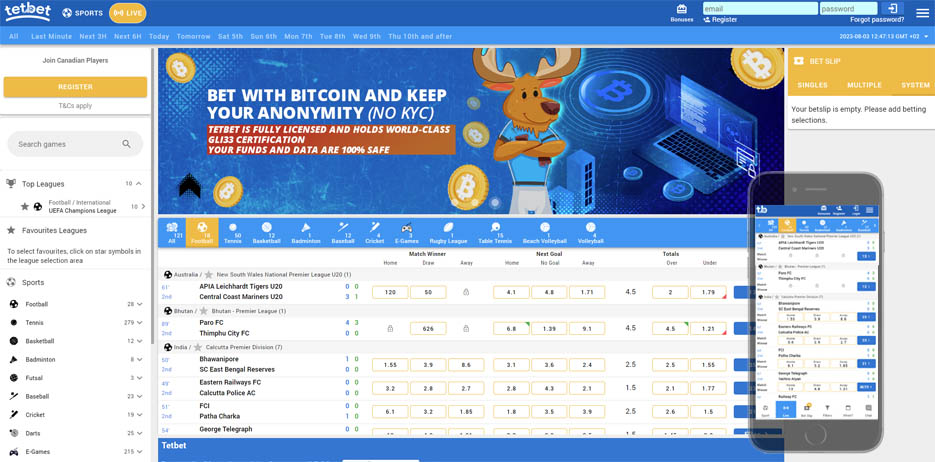Switch bet slip to Multiple tab
Viewport: 935px width, 462px height.
pos(864,85)
